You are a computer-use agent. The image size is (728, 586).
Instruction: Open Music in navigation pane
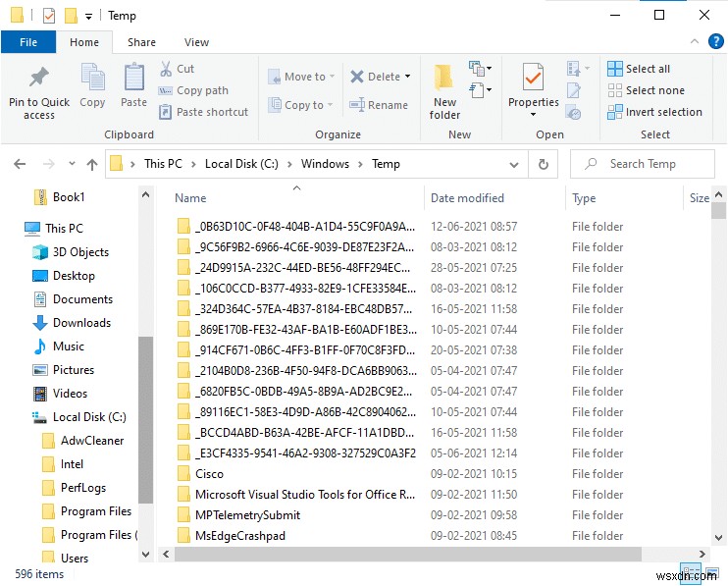point(59,346)
